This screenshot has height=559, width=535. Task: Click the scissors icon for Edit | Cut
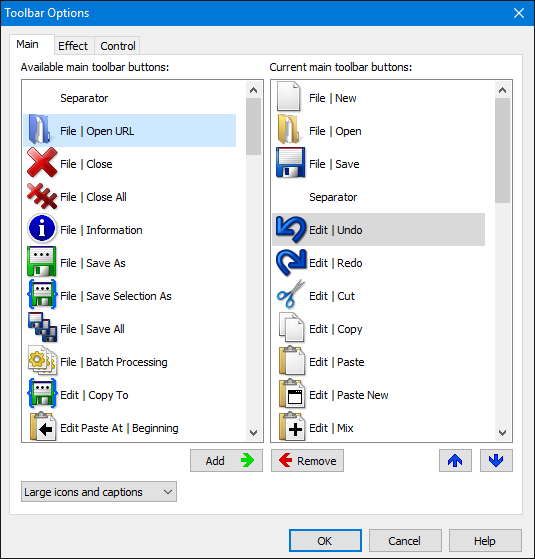click(291, 294)
